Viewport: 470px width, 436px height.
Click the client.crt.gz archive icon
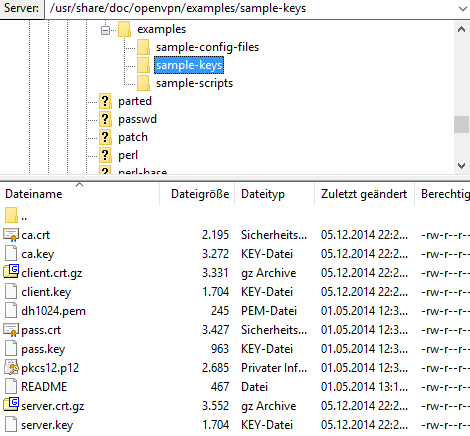click(x=11, y=272)
